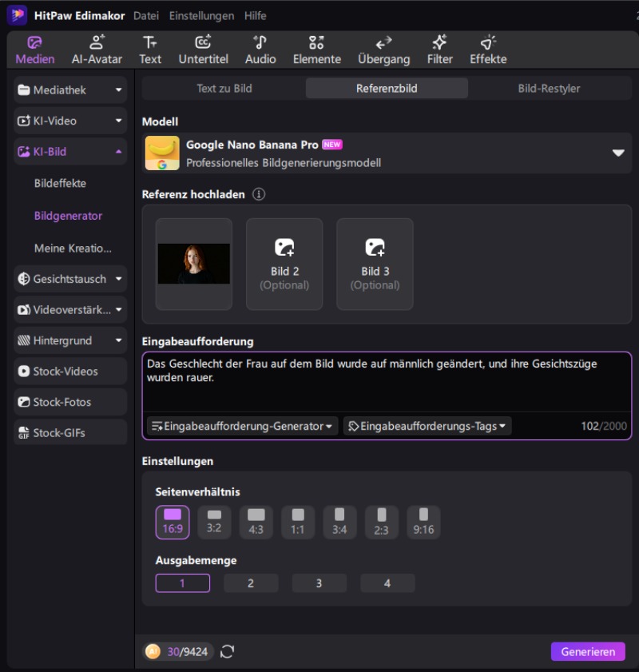639x672 pixels.
Task: Expand the Google Nano Banana Pro model dropdown
Action: tap(617, 153)
